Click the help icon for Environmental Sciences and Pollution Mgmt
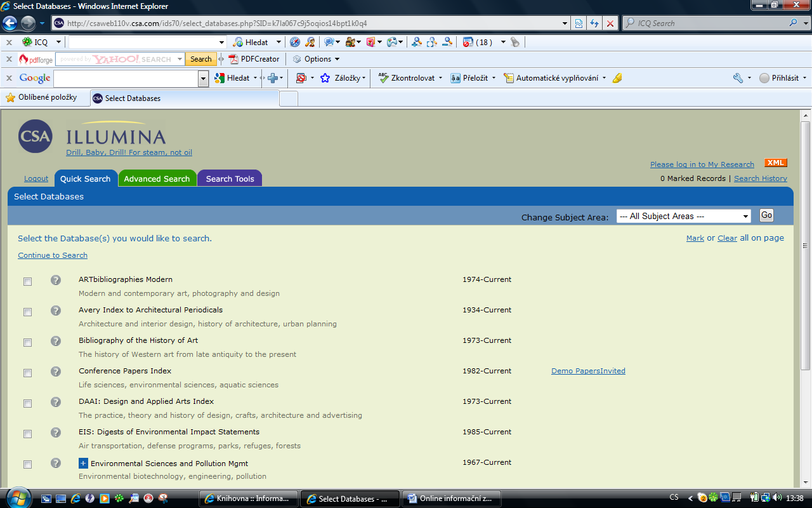812x508 pixels. [x=56, y=463]
